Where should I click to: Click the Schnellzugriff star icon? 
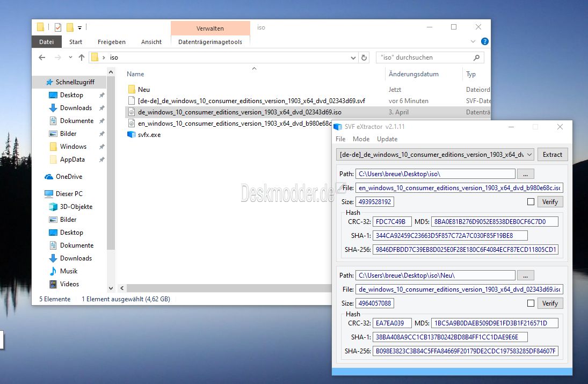[x=49, y=82]
